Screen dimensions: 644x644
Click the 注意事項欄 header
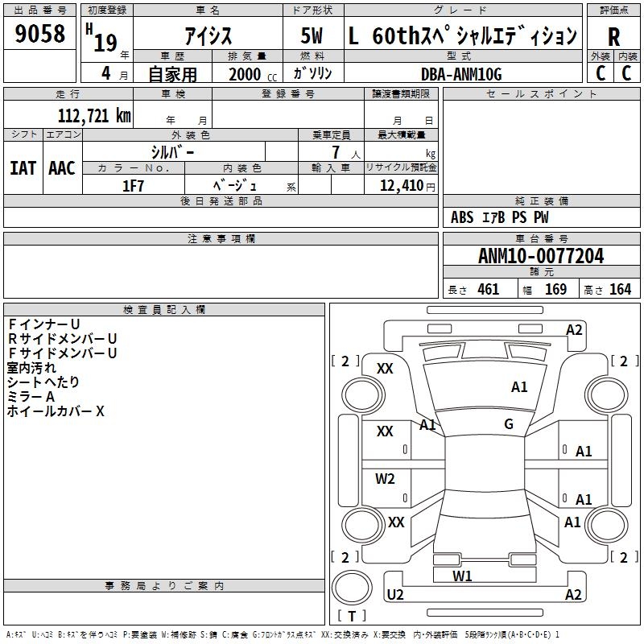(x=221, y=238)
